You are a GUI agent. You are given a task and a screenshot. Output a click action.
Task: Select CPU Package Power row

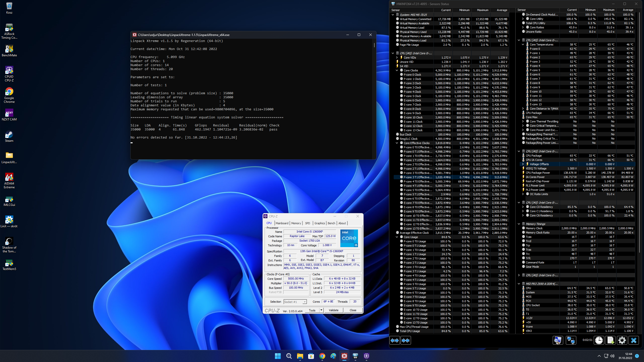point(578,173)
